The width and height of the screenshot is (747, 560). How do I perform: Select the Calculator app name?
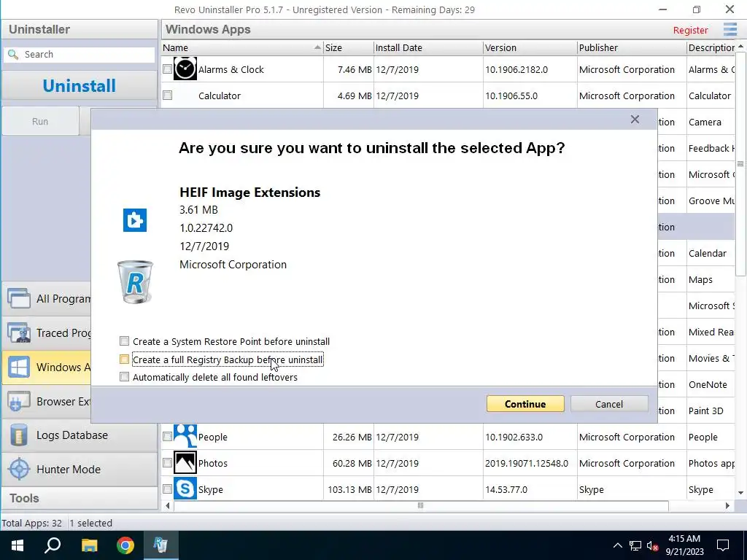(219, 96)
